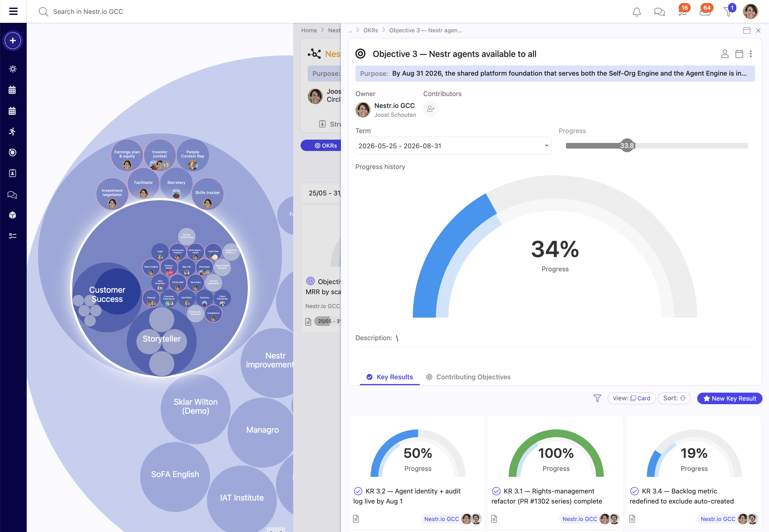Open the second calendar icon in sidebar
This screenshot has height=532, width=769.
click(12, 111)
